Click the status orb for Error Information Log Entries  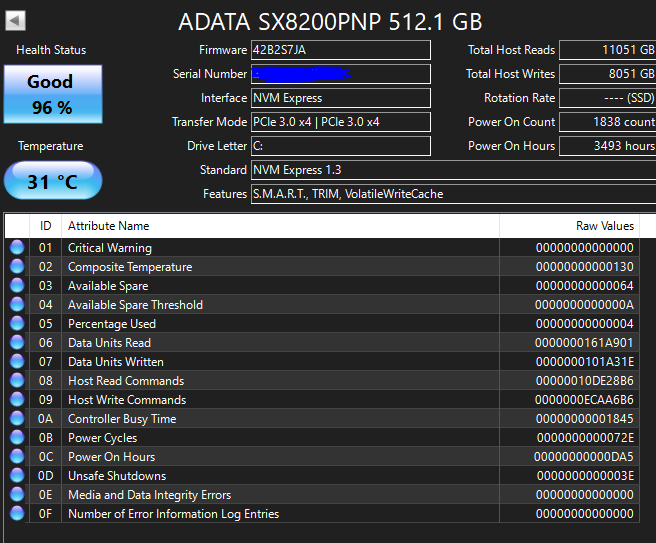[x=17, y=514]
